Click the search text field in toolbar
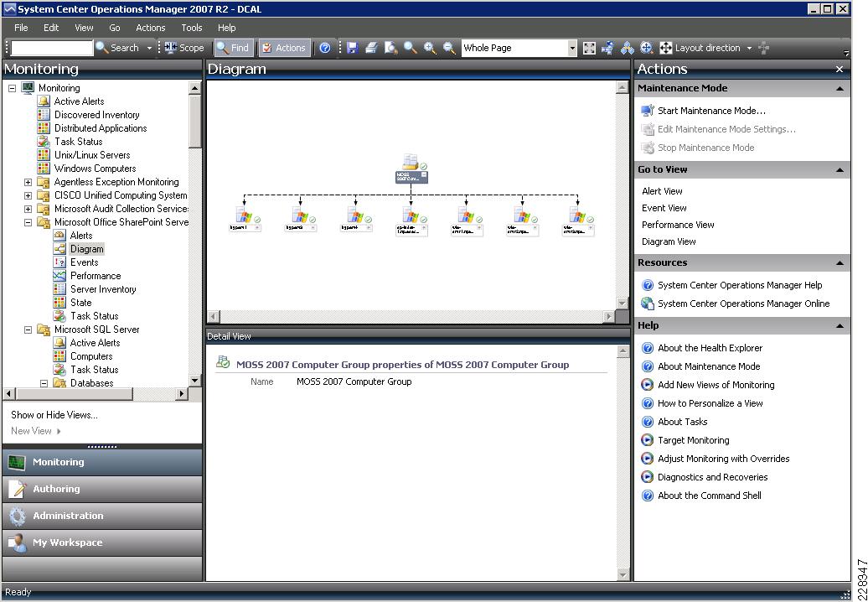The width and height of the screenshot is (868, 602). (52, 48)
